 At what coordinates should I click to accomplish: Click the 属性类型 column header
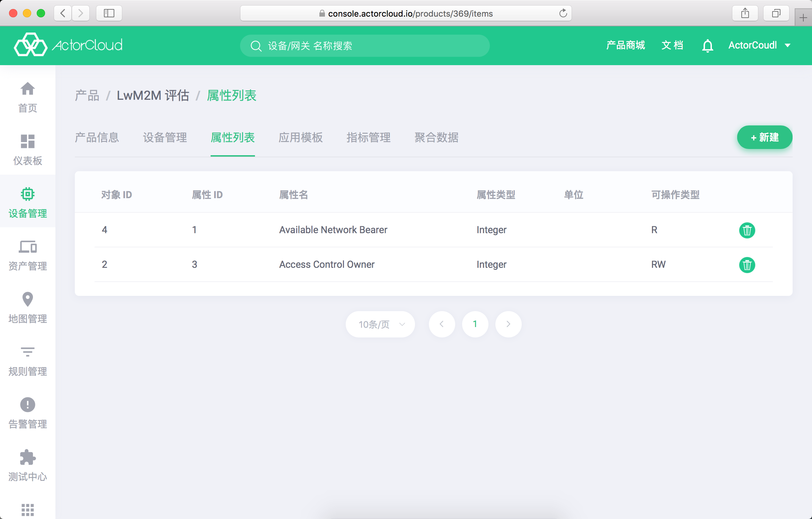[496, 195]
